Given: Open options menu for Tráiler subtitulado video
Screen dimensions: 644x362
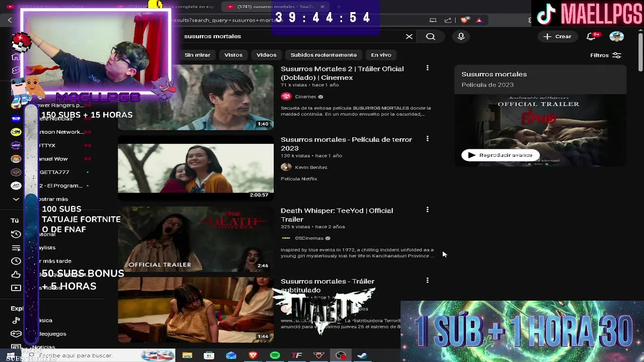Looking at the screenshot, I should (x=427, y=281).
